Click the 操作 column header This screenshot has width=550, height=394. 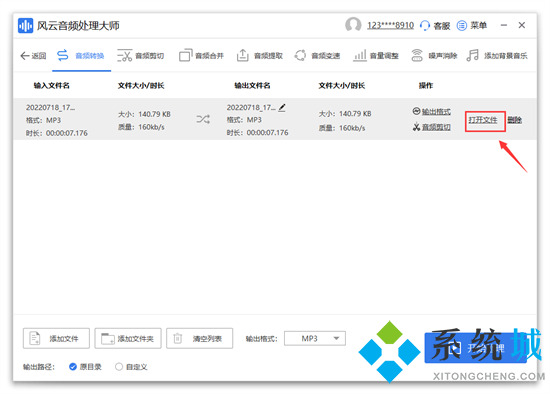pos(425,85)
